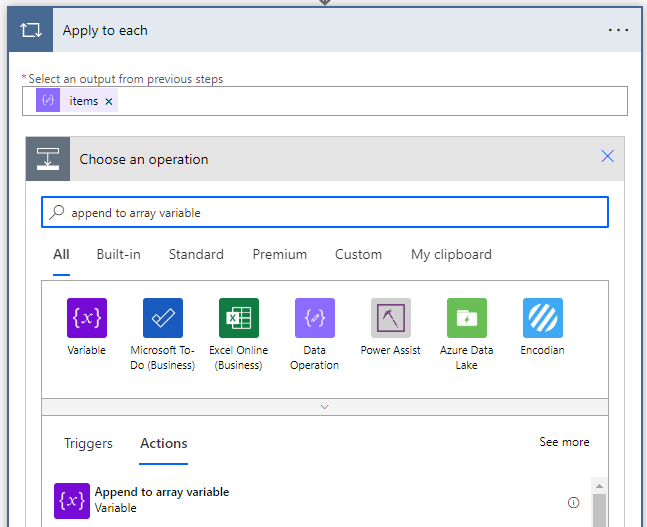Open the Apply to each ellipsis menu

619,30
